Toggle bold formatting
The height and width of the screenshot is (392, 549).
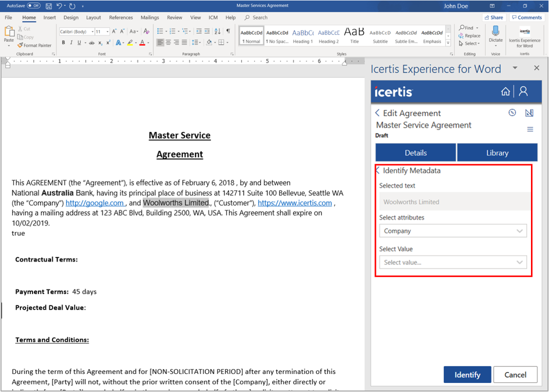(63, 43)
